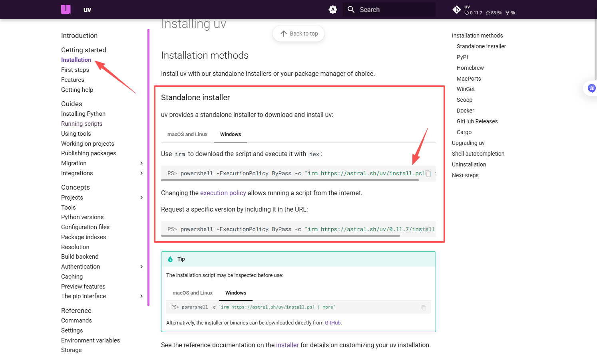Click the uv logo in the header

[66, 10]
